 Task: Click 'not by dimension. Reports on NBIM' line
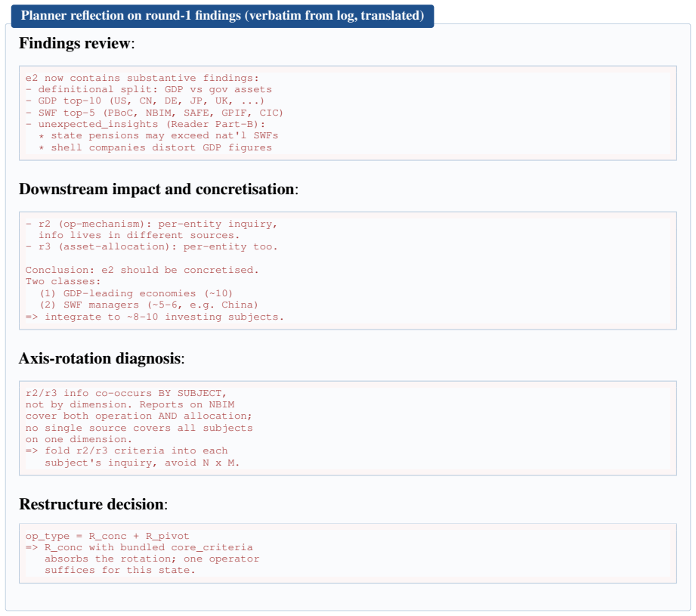click(130, 405)
